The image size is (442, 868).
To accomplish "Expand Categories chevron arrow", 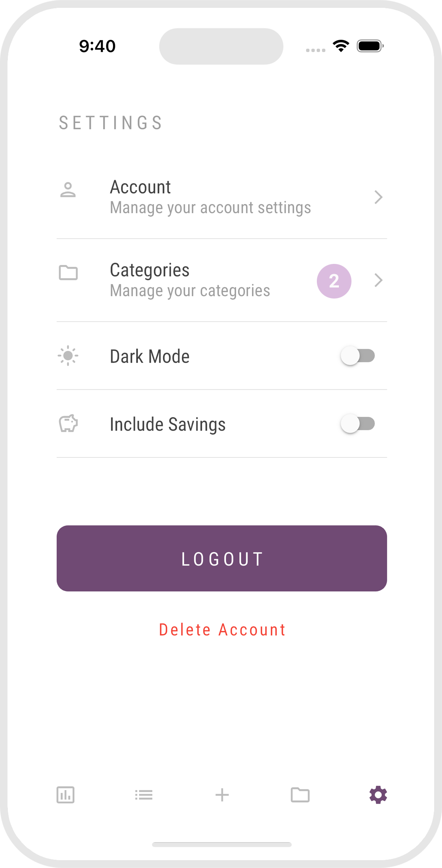I will (x=378, y=280).
